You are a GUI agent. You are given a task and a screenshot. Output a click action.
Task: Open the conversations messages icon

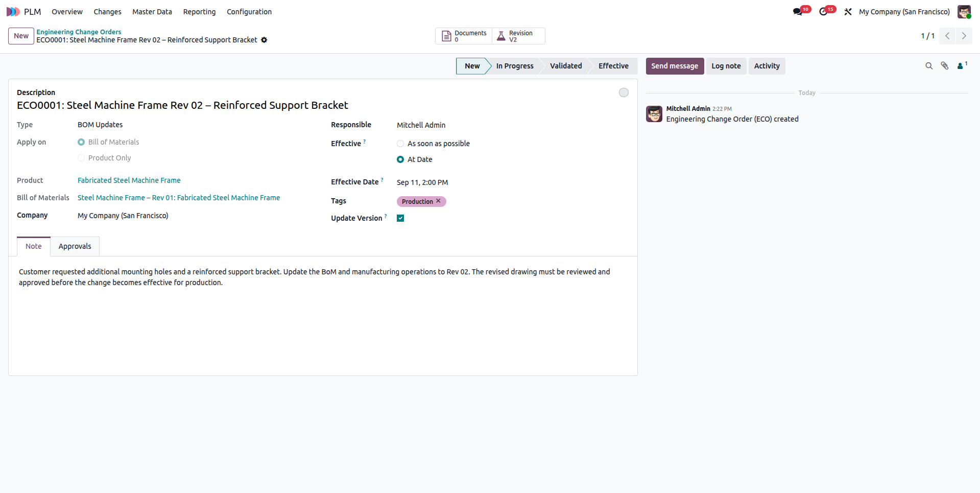point(798,12)
